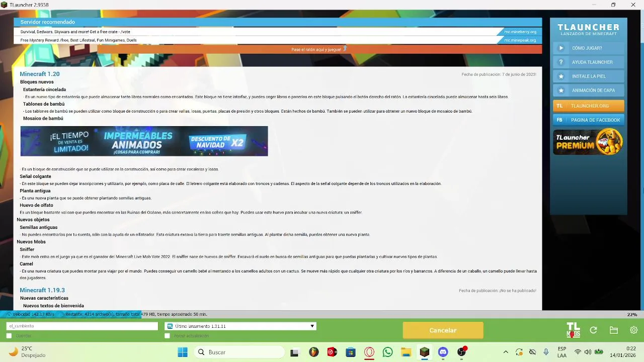Click the Huevo de olfato subheading
The height and width of the screenshot is (362, 644).
(36, 205)
